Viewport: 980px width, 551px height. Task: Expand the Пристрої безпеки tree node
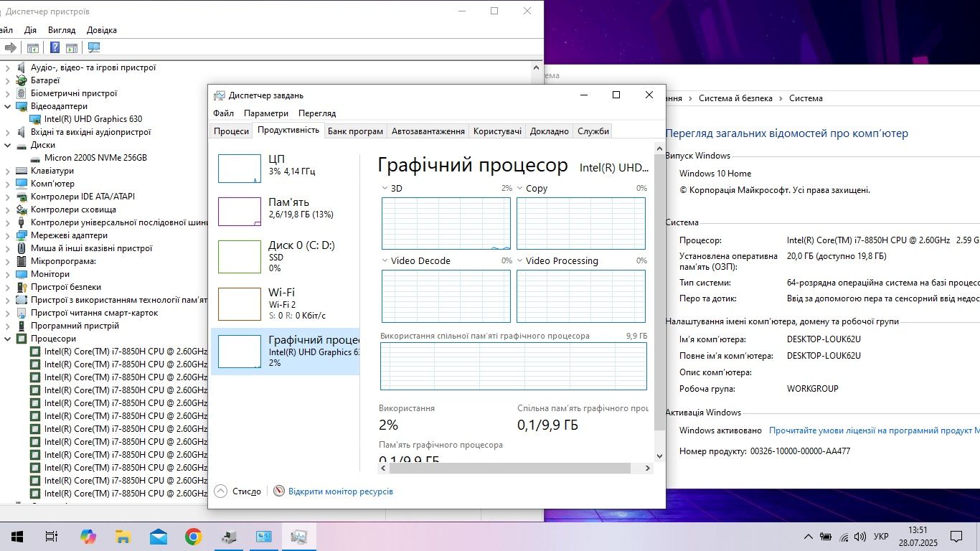coord(7,287)
